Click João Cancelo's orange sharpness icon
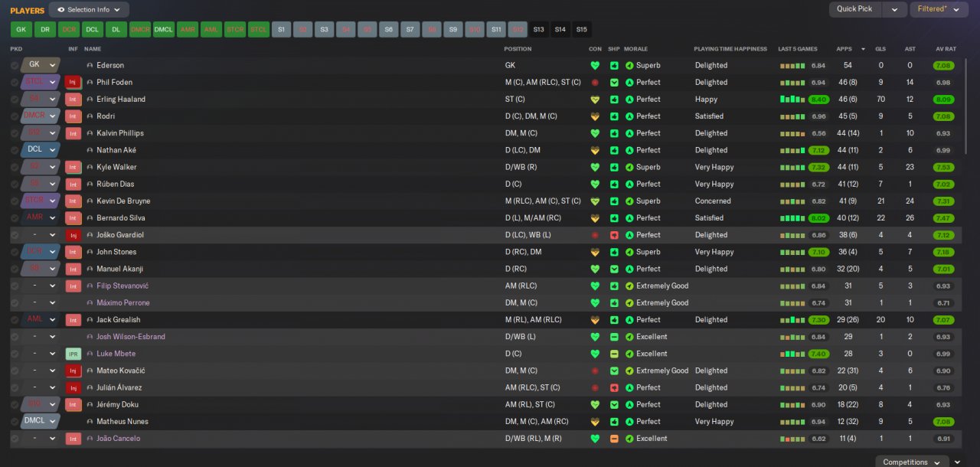This screenshot has width=980, height=467. (614, 439)
